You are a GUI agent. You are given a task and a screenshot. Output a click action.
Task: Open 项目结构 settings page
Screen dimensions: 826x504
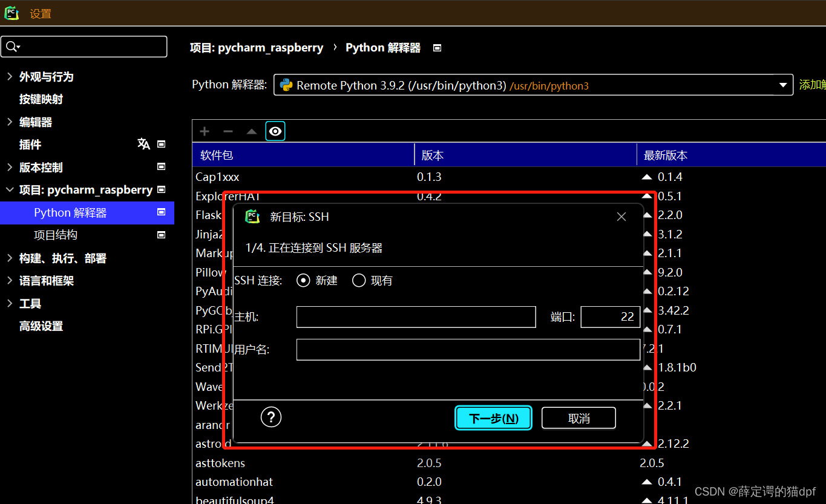pyautogui.click(x=56, y=235)
